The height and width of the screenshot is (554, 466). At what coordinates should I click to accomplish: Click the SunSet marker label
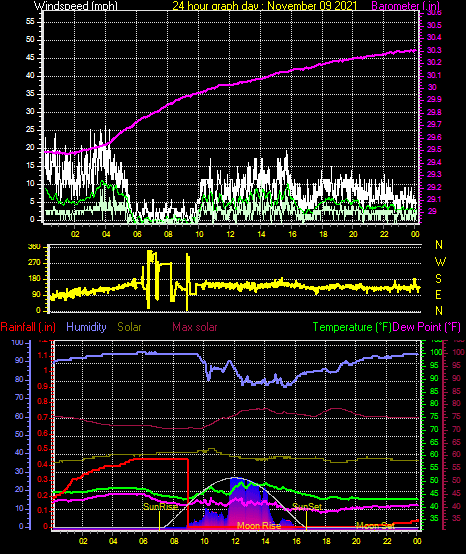[x=307, y=507]
